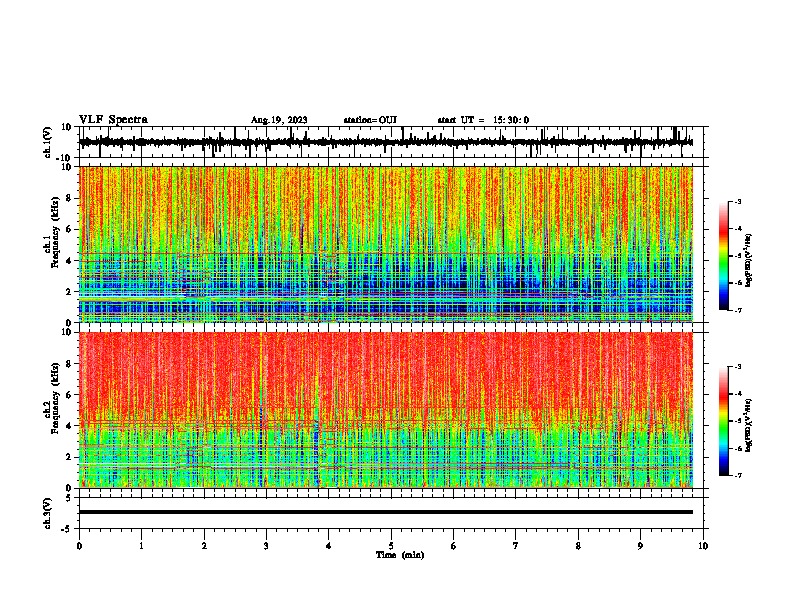Click time axis tick label "7"
This screenshot has height=612, width=792.
(516, 546)
